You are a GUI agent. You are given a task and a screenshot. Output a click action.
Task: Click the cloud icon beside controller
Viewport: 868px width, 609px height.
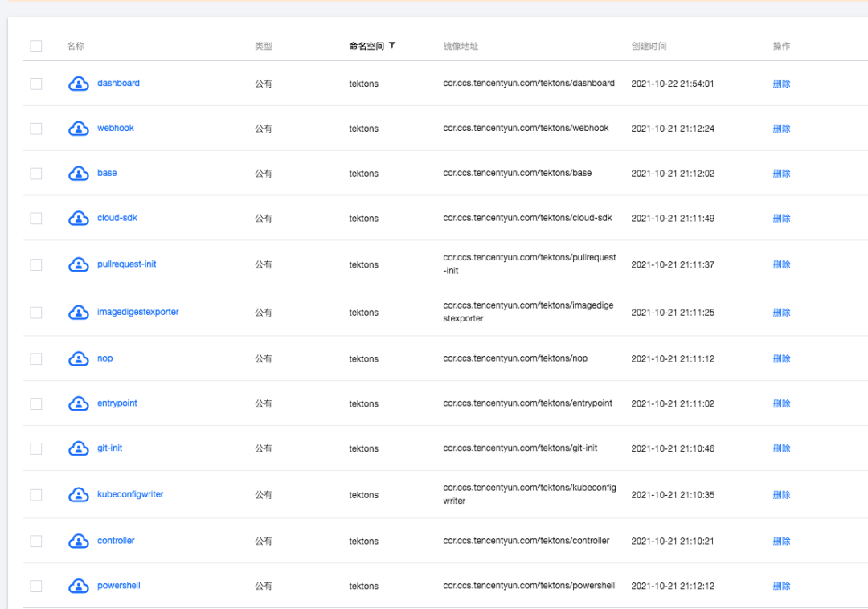79,541
